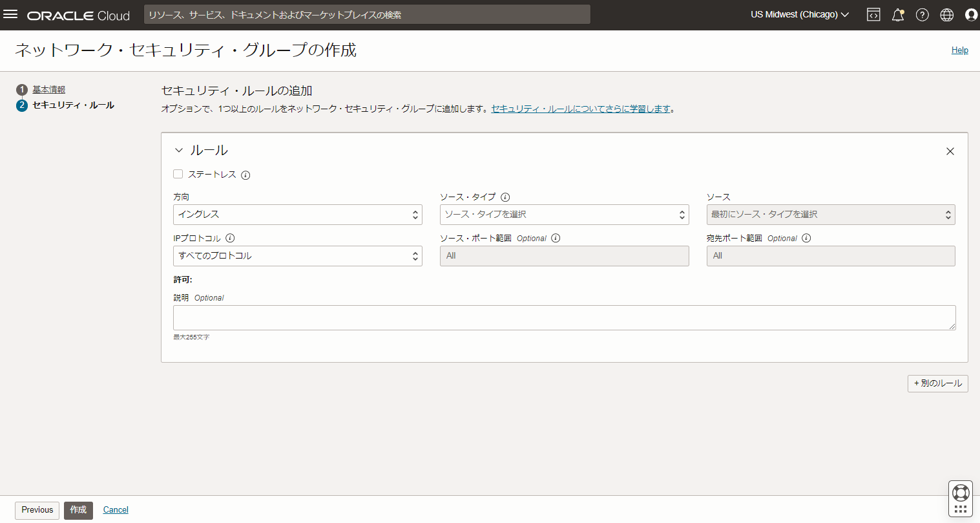980x523 pixels.
Task: Show info for 宛先ポート範囲
Action: tap(806, 238)
